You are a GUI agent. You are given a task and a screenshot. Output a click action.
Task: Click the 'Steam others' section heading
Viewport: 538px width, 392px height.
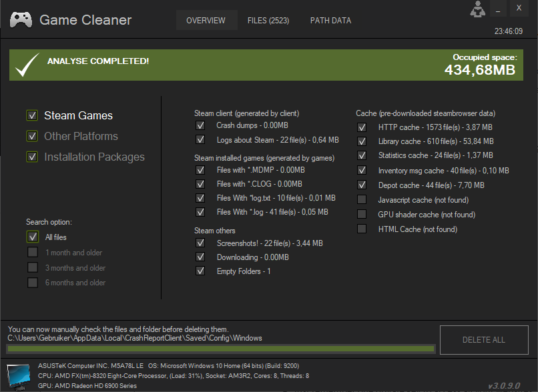pyautogui.click(x=215, y=231)
